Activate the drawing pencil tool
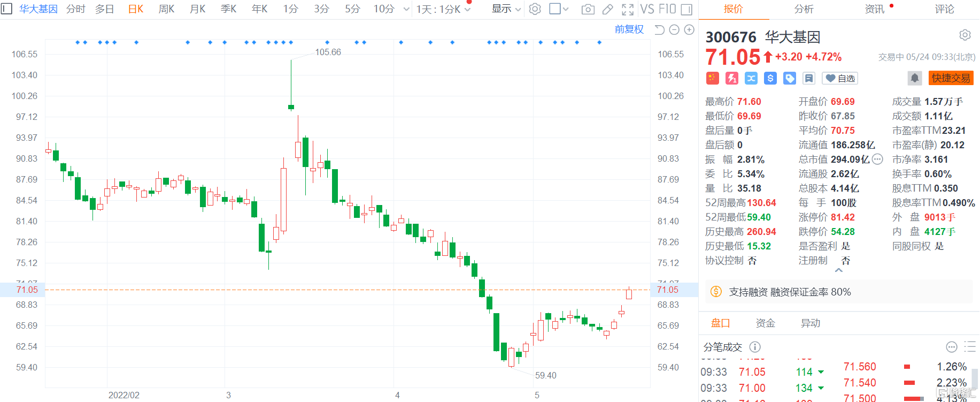Screen dimensions: 980x402 coord(607,9)
